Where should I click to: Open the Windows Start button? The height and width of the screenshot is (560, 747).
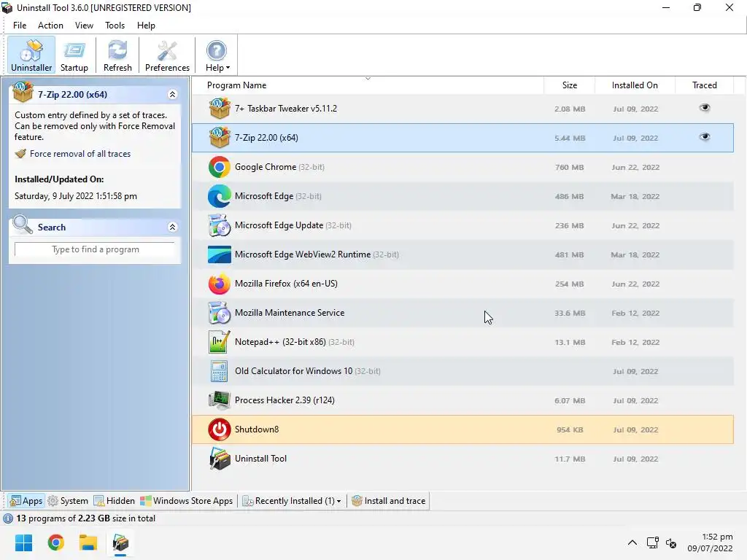[23, 542]
